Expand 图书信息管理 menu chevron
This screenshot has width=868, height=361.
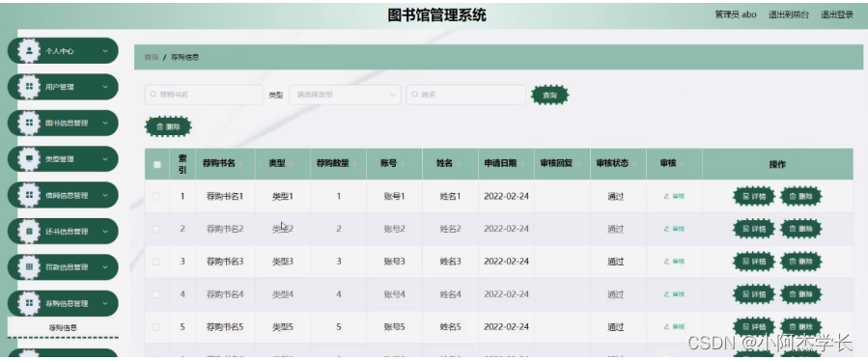[x=105, y=123]
